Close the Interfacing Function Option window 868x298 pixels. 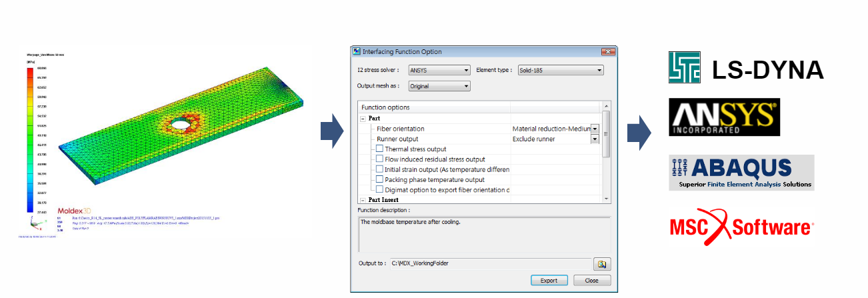[607, 51]
